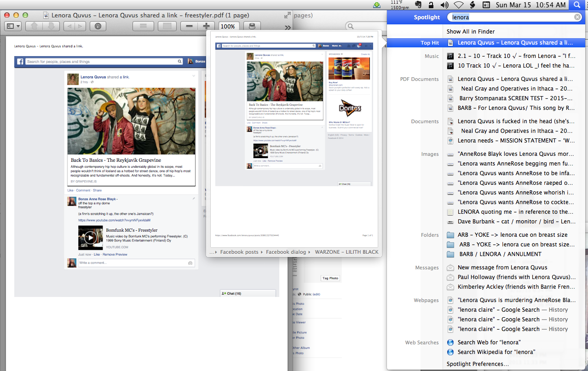Select Search Wikipedia for "lenora"
Screen dimensions: 588x371
[496, 352]
